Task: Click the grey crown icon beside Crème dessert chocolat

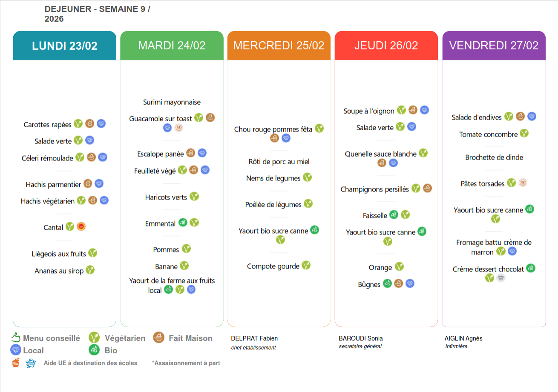Action: tap(501, 278)
